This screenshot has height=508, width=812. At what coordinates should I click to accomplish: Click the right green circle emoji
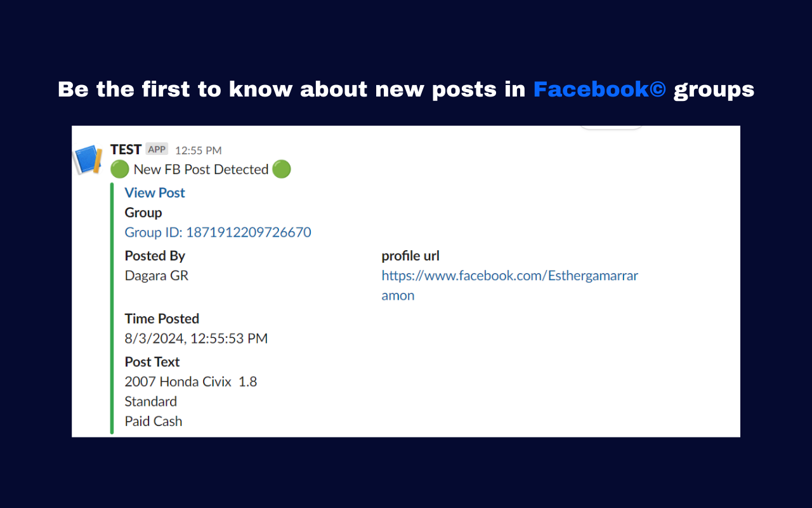click(282, 170)
